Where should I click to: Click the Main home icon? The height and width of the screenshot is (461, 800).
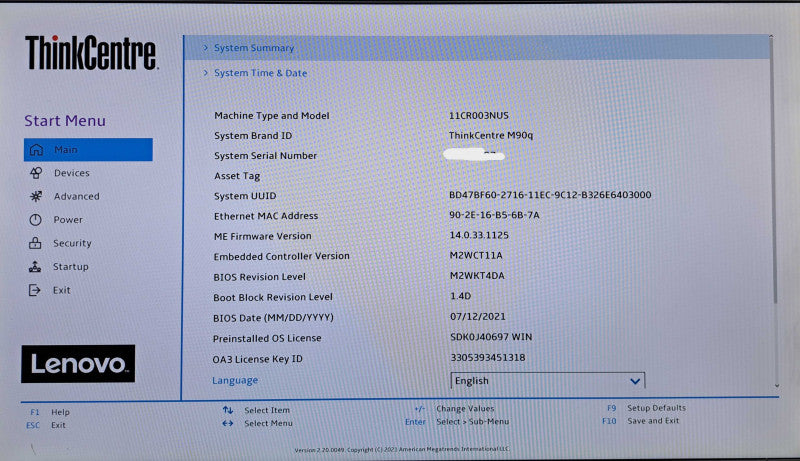click(x=36, y=149)
